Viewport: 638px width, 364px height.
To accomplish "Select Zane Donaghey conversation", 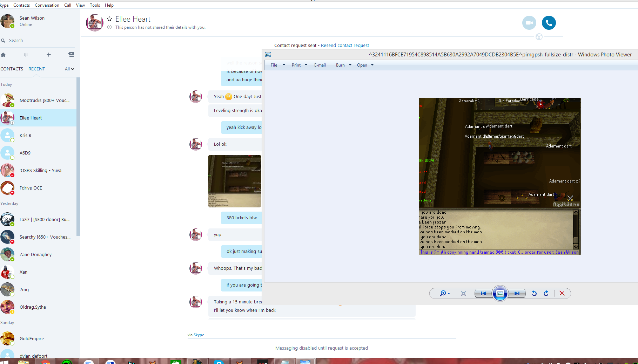I will 38,254.
